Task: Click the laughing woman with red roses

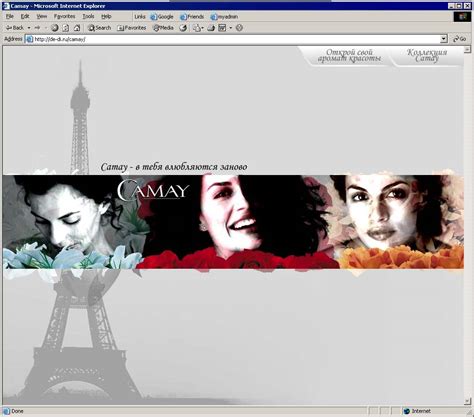Action: click(238, 222)
